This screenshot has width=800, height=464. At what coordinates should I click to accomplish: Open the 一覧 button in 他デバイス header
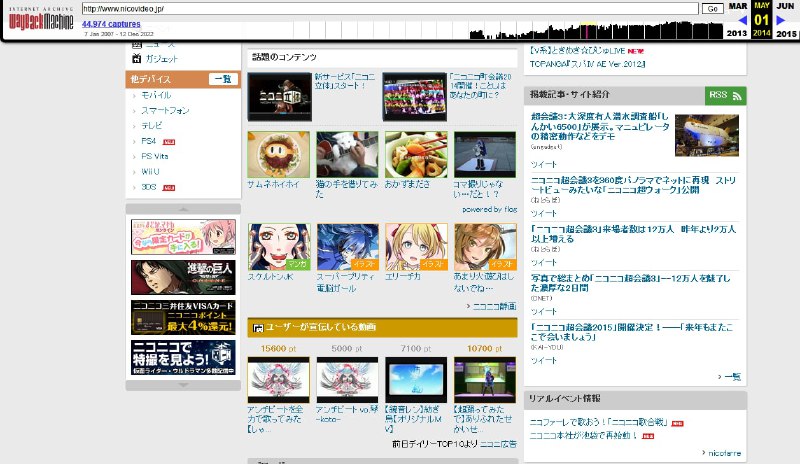click(222, 78)
